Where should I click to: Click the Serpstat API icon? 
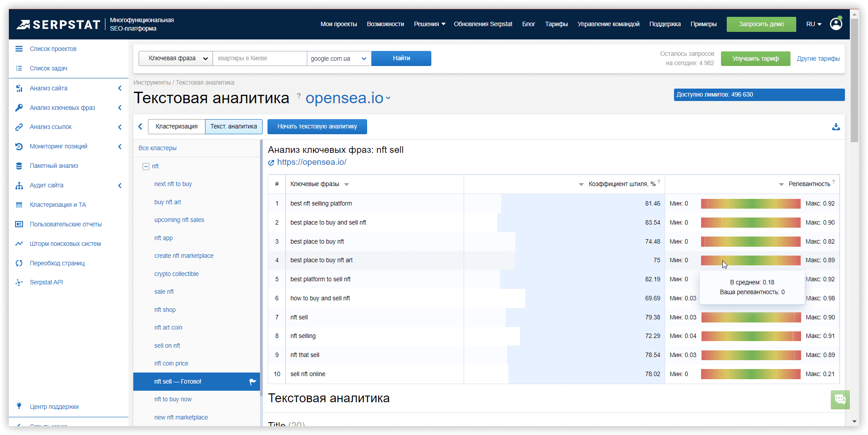pyautogui.click(x=19, y=282)
